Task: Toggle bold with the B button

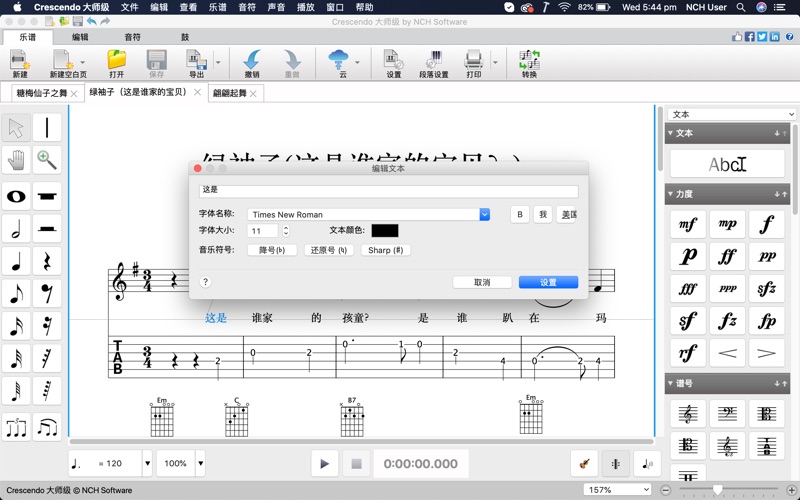Action: pyautogui.click(x=519, y=214)
